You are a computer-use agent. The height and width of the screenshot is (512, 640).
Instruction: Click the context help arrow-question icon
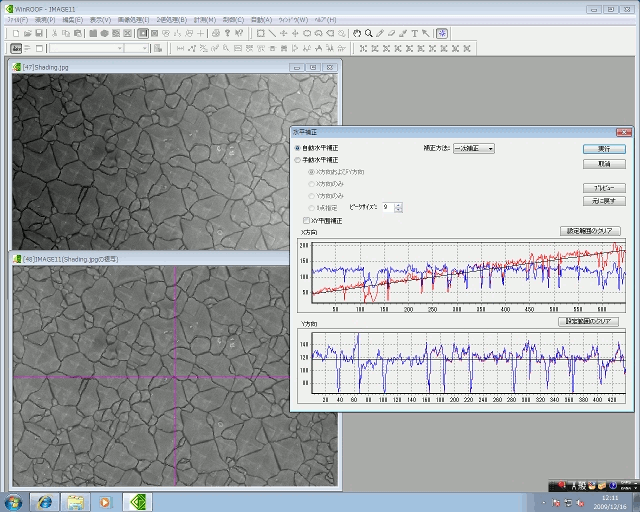tap(239, 33)
